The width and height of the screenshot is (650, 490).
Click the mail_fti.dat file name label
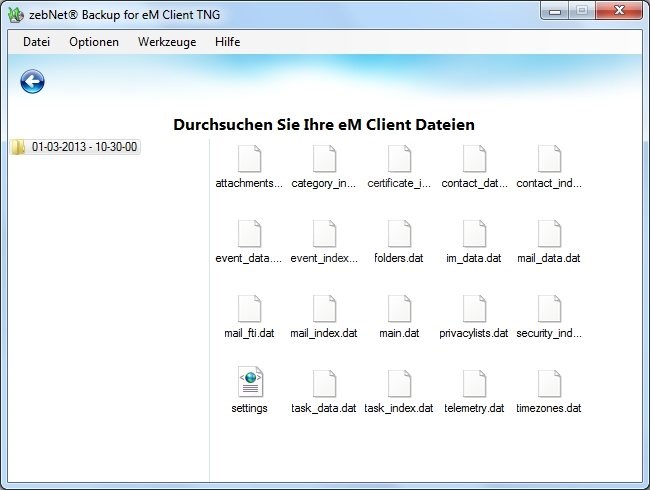[249, 333]
